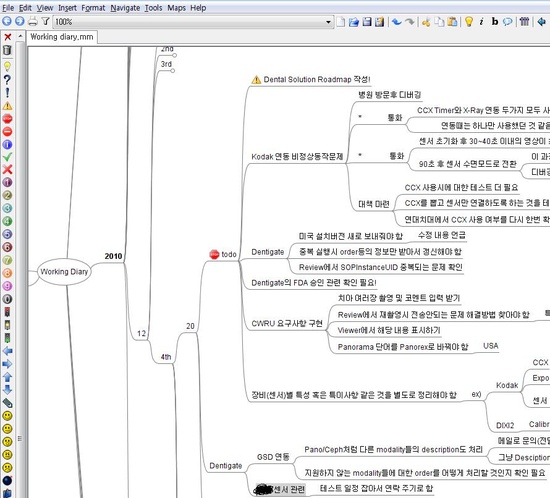This screenshot has height=498, width=550.
Task: Click the Undo arrow icon
Action: (397, 22)
